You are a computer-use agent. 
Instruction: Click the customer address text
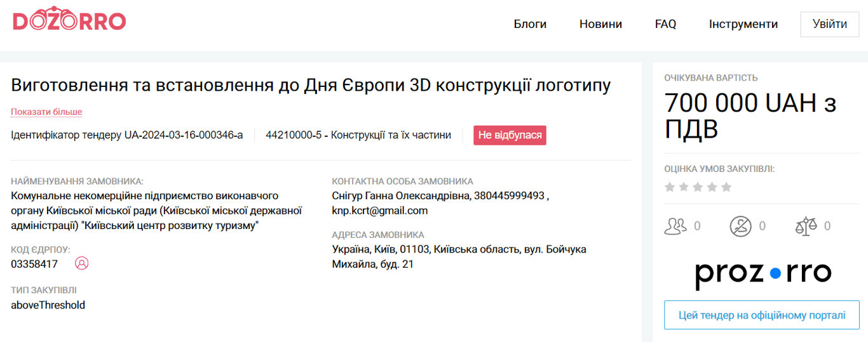pyautogui.click(x=459, y=257)
